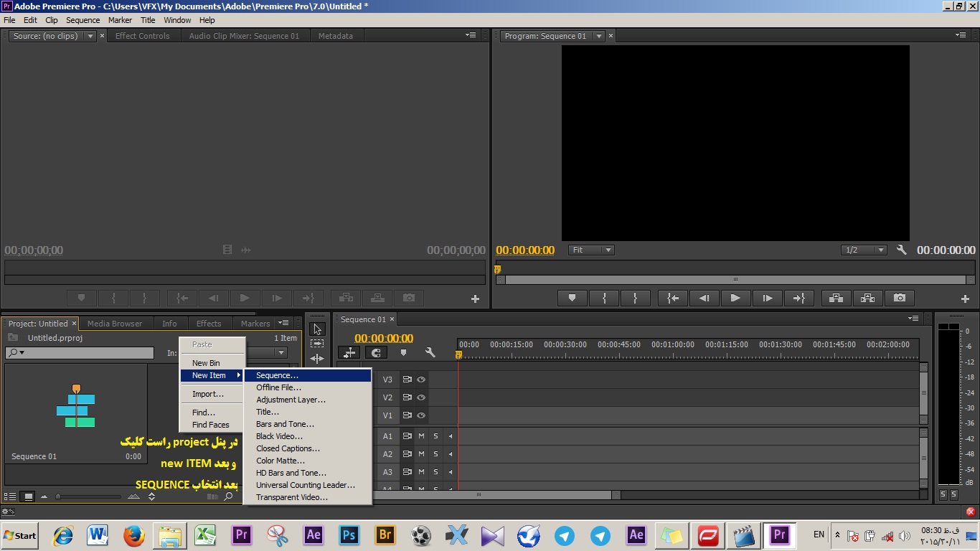Open Photoshop from the taskbar
Image resolution: width=980 pixels, height=551 pixels.
click(x=349, y=535)
